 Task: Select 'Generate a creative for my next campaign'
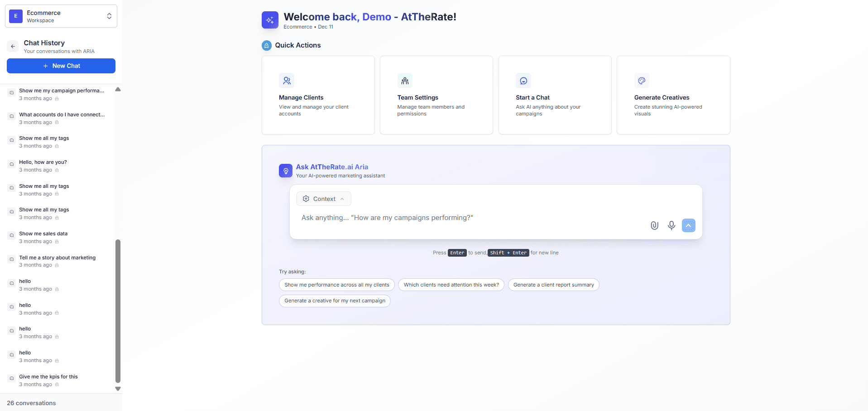click(x=335, y=301)
